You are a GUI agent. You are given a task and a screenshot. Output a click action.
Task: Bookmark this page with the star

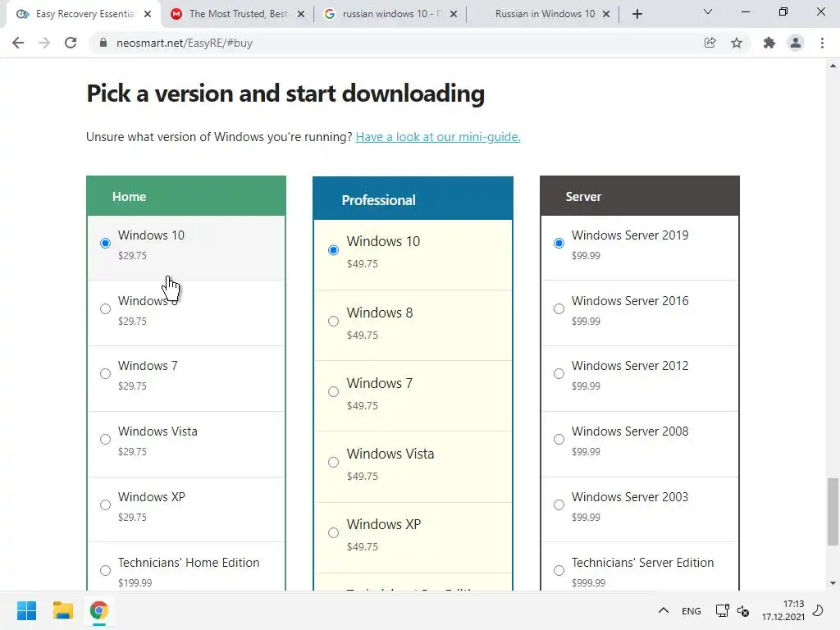pyautogui.click(x=737, y=43)
